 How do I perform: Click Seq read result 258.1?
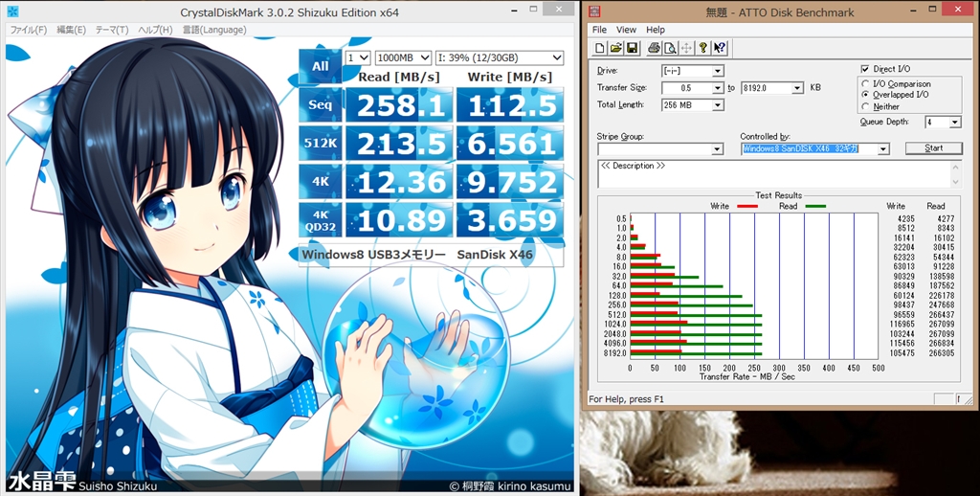(x=399, y=105)
